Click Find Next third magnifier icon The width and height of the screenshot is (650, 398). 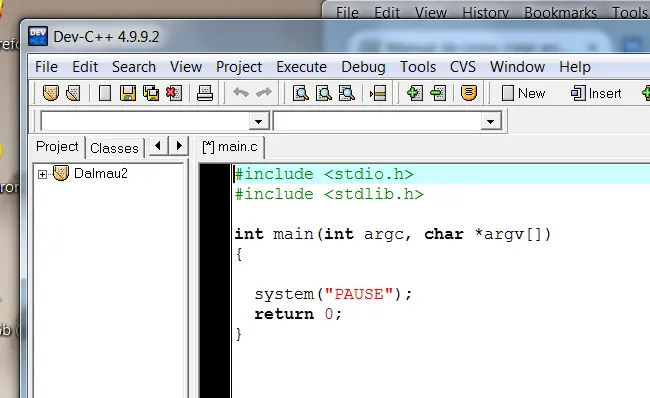(x=347, y=93)
